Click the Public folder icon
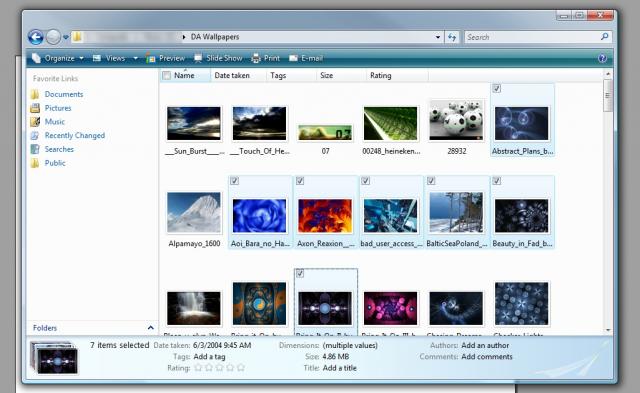Image resolution: width=640 pixels, height=393 pixels. 35,163
